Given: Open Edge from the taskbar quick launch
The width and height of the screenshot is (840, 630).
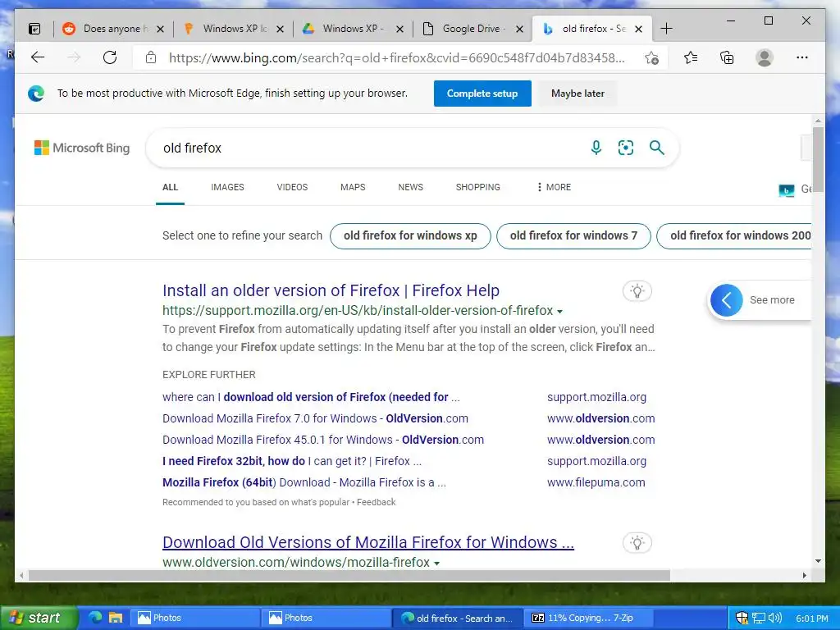Looking at the screenshot, I should pos(95,618).
